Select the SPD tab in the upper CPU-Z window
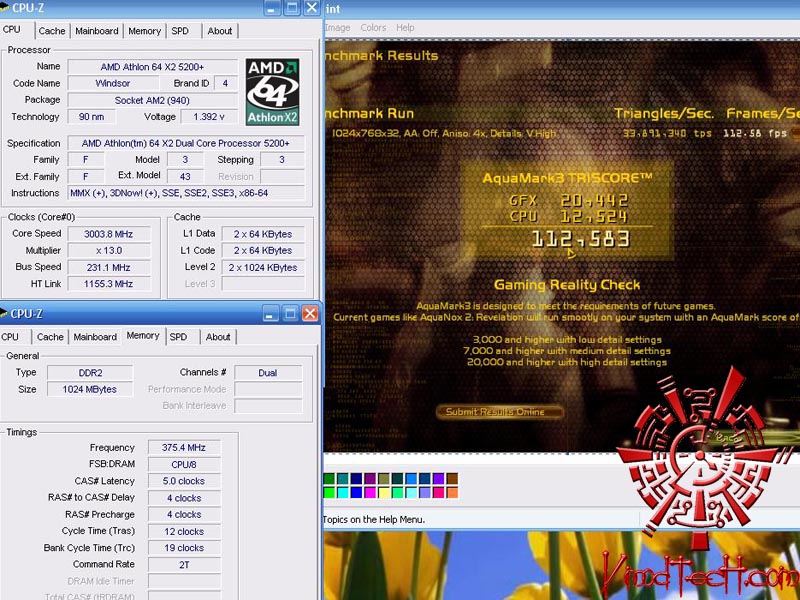 [x=180, y=31]
